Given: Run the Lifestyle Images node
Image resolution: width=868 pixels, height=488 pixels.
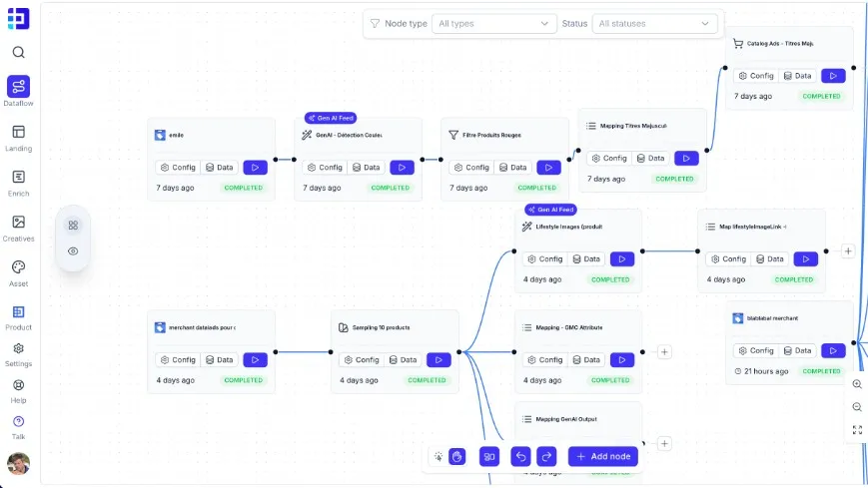Looking at the screenshot, I should click(x=622, y=258).
